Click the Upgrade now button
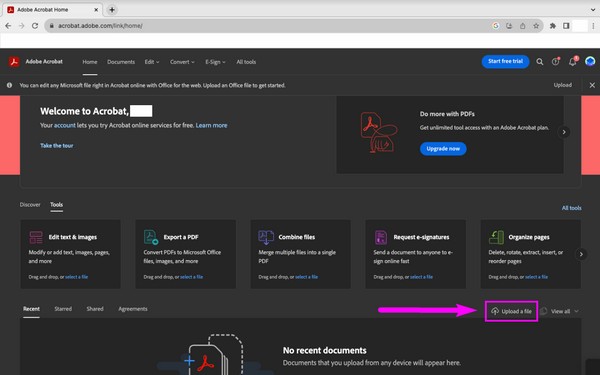The image size is (600, 375). pyautogui.click(x=443, y=148)
